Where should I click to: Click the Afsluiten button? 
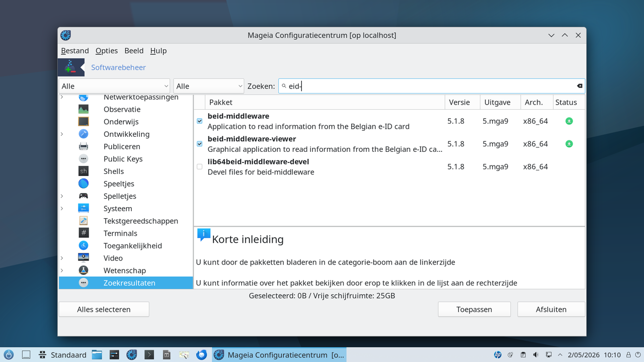551,309
